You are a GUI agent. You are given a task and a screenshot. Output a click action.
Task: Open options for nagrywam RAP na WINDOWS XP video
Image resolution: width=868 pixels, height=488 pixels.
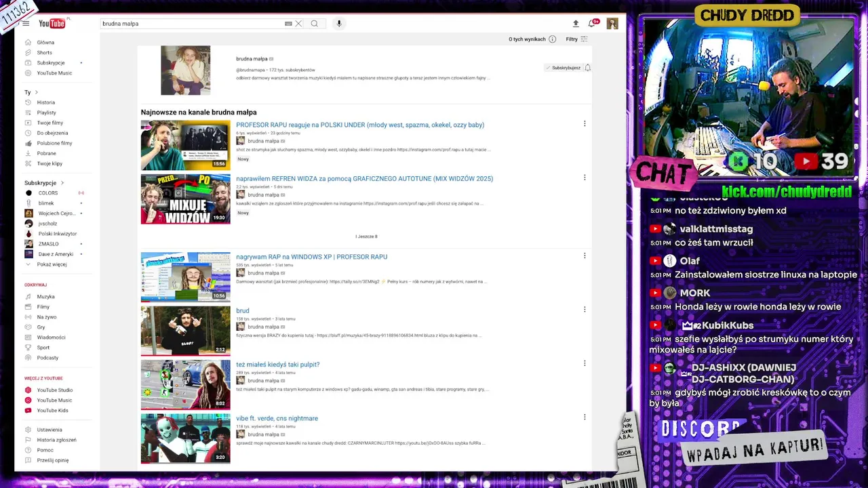585,256
